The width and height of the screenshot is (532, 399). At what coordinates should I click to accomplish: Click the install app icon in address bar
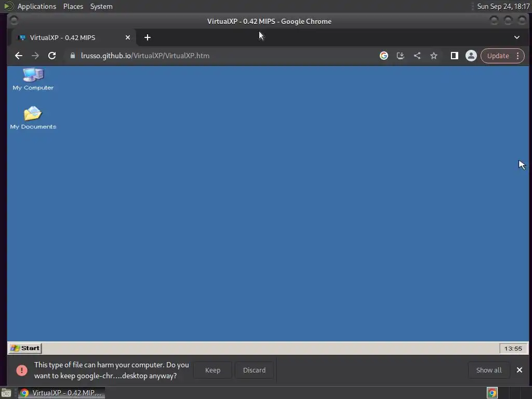point(401,56)
